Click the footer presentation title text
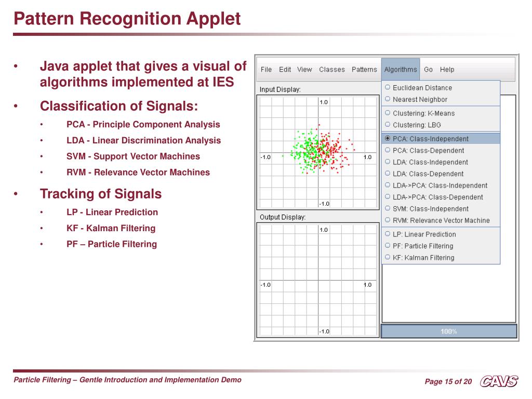Image resolution: width=532 pixels, height=399 pixels. (128, 380)
